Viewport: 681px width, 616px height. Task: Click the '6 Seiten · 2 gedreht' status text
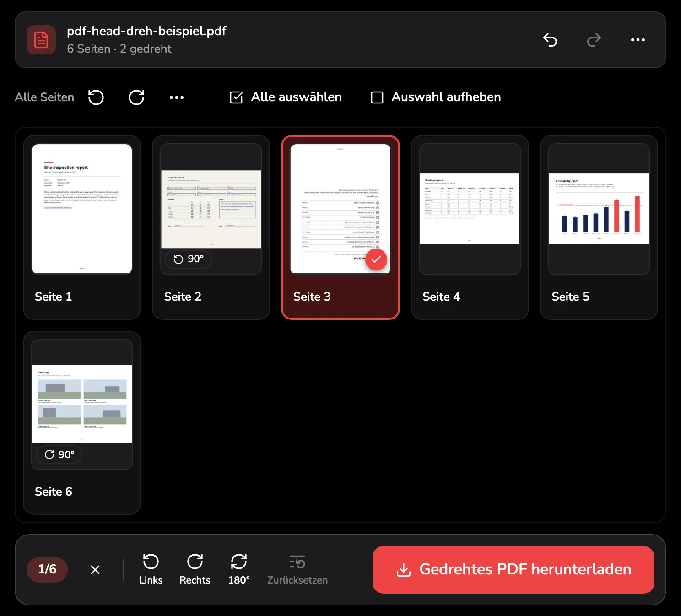(119, 49)
